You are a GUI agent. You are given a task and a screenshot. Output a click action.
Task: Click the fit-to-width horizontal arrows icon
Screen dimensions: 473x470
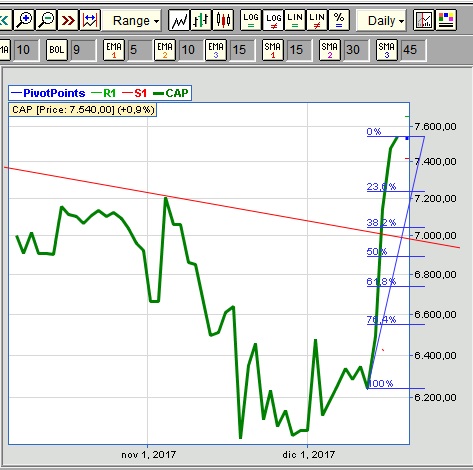(x=90, y=20)
